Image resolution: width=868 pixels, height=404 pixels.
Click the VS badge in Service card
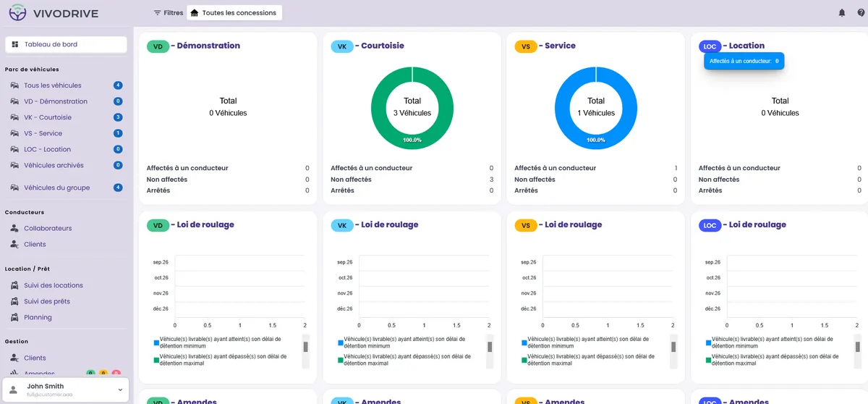(x=526, y=46)
